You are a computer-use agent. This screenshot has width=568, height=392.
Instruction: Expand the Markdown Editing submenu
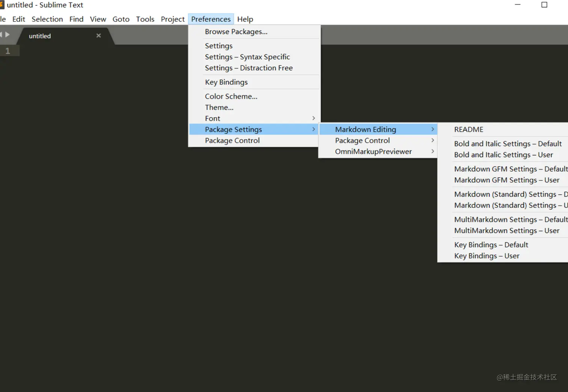pos(365,129)
